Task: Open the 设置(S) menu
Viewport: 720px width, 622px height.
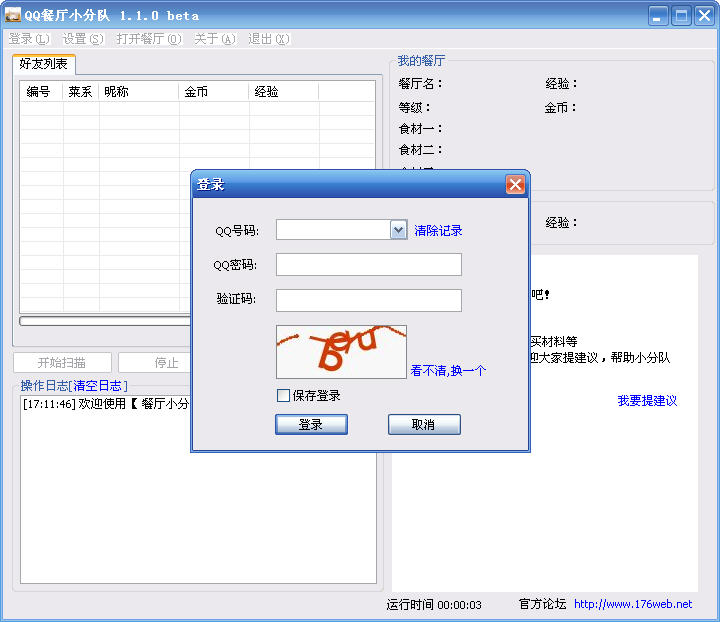Action: point(83,39)
